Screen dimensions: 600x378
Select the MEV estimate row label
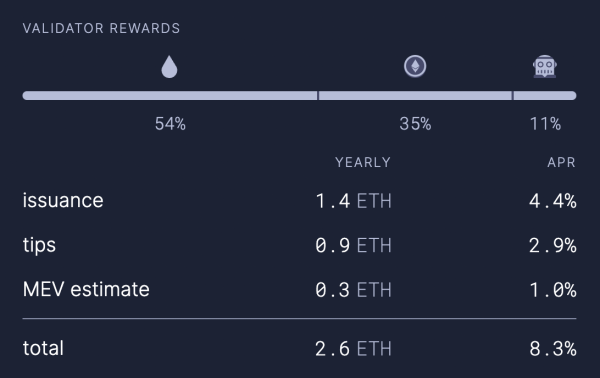pos(86,289)
